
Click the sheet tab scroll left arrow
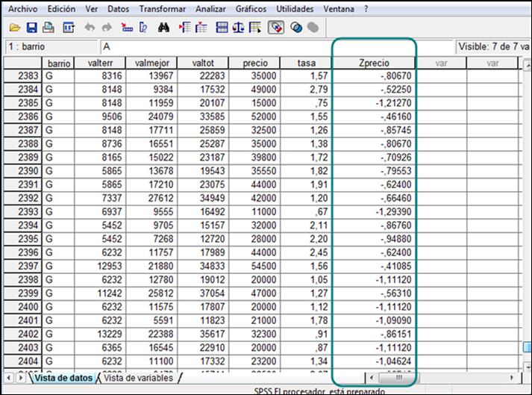[x=9, y=378]
